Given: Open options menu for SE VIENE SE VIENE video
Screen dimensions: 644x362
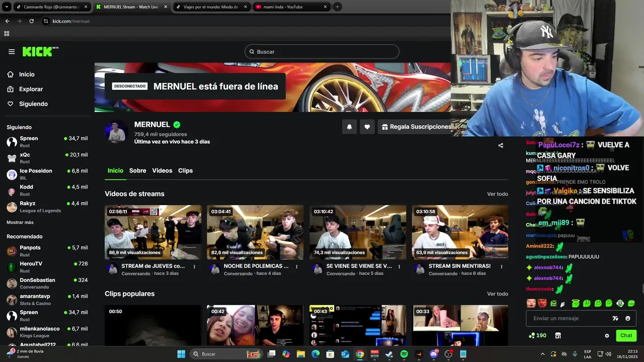Looking at the screenshot, I should pyautogui.click(x=399, y=266).
